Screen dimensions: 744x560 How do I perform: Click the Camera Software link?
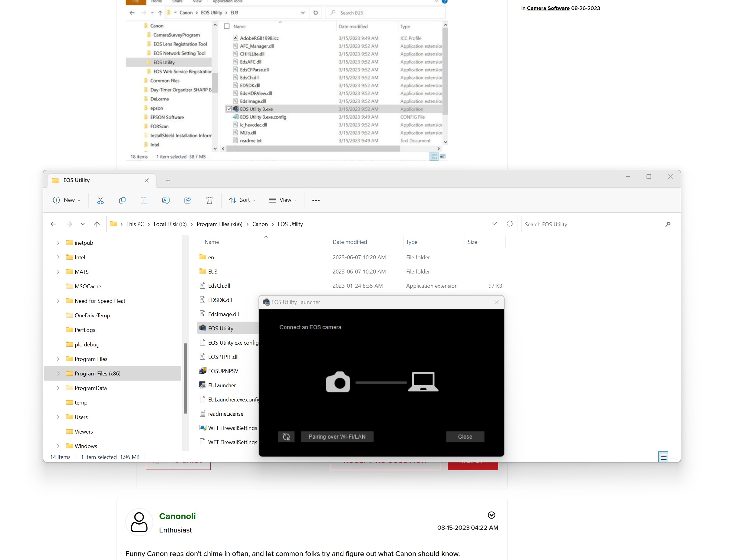click(x=548, y=8)
